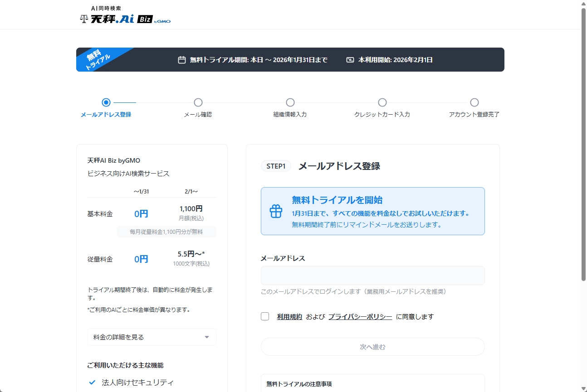Click the ビジネス向けAI検索サービス subtitle
The height and width of the screenshot is (392, 587).
point(128,174)
